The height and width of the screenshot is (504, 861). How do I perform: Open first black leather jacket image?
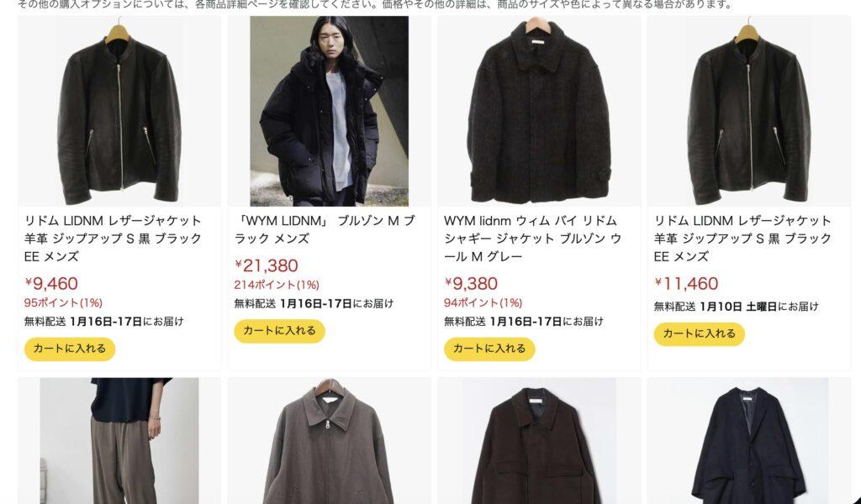point(119,112)
